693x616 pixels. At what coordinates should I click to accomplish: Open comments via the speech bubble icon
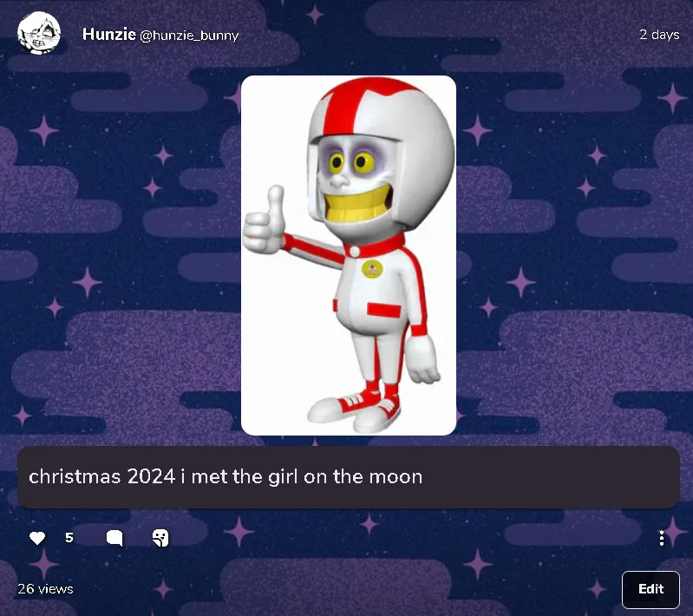[x=114, y=538]
